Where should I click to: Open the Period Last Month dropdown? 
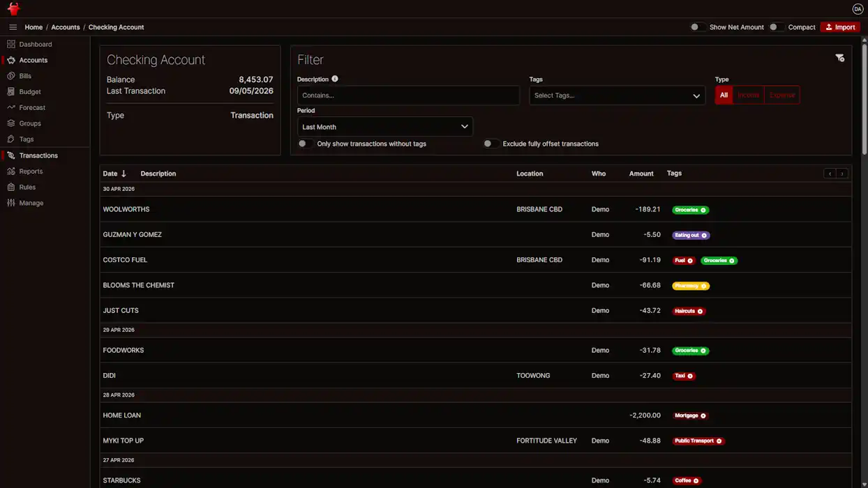click(x=385, y=127)
